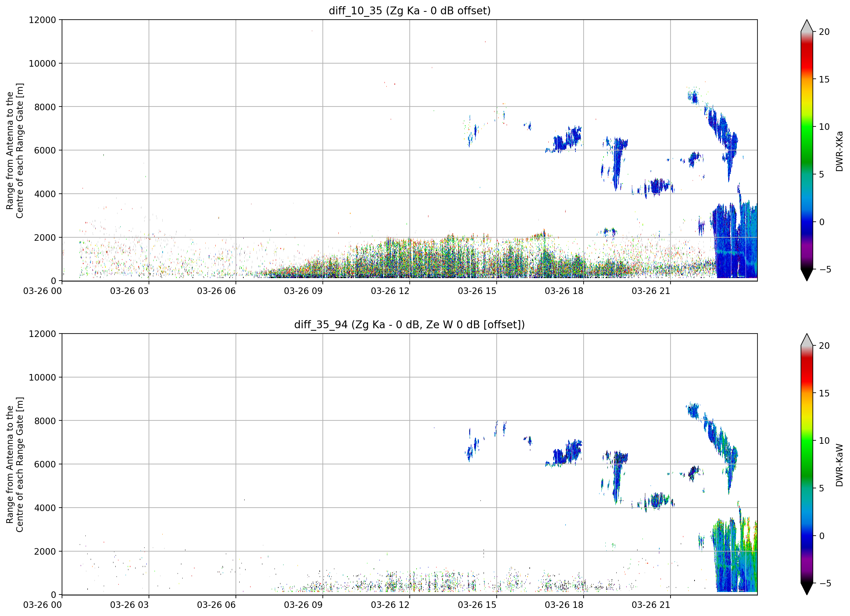Click "03-26 09" tick under the bottom plot

pos(303,605)
